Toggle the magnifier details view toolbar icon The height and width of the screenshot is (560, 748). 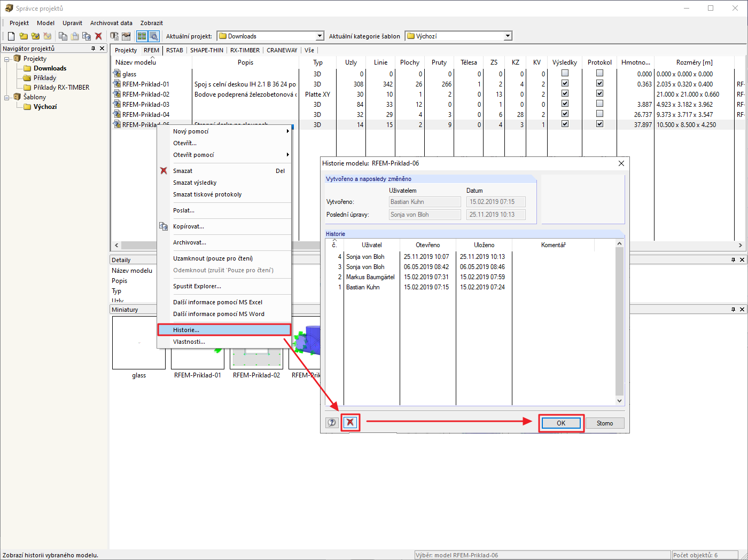[153, 36]
